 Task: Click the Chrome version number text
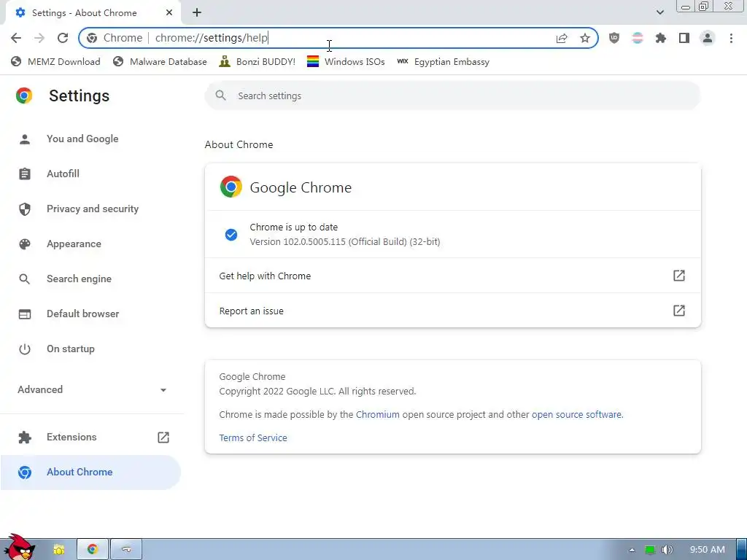[345, 242]
